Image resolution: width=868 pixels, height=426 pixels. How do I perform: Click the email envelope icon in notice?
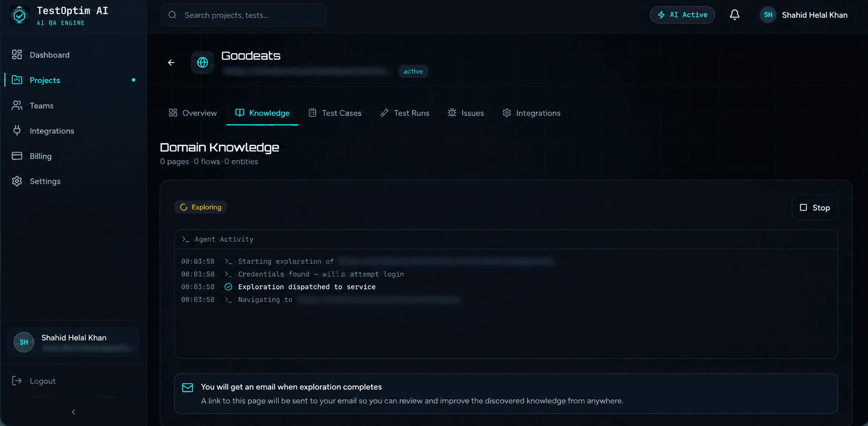[187, 387]
